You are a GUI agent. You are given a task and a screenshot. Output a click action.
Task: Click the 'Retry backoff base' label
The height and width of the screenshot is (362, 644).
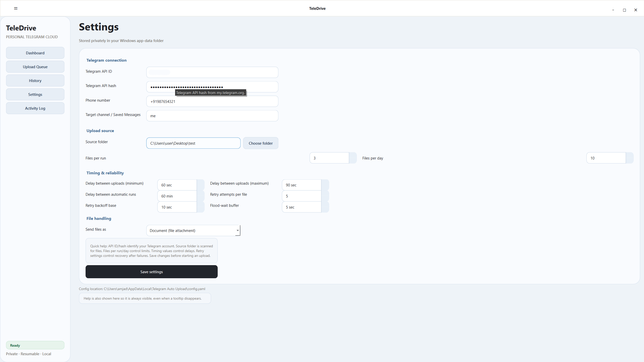[x=101, y=206]
